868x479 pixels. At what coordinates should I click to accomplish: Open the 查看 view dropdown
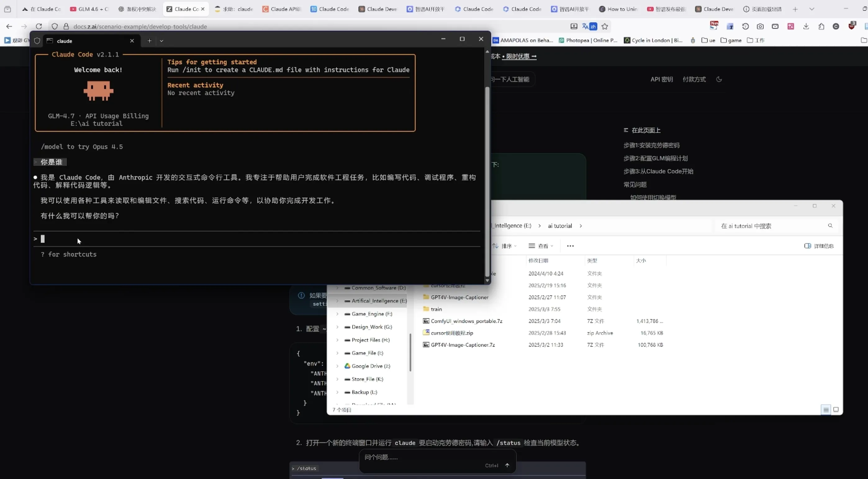point(542,246)
